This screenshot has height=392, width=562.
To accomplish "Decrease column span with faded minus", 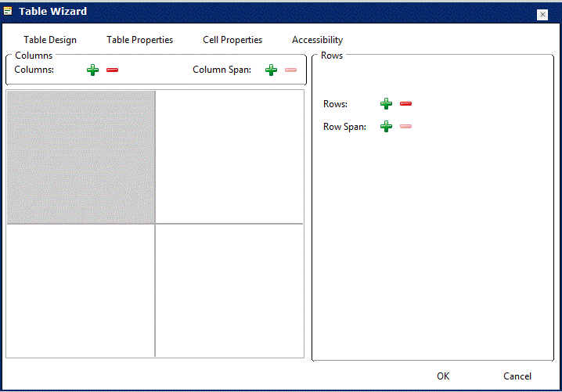I will click(x=290, y=70).
